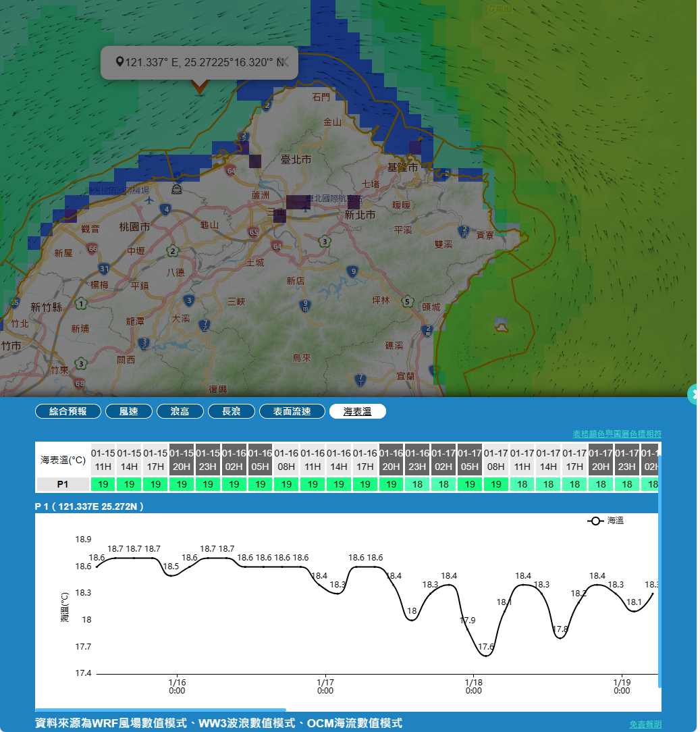Click the Guishan Island marker off Yilan coast
700x732 pixels.
(x=501, y=326)
